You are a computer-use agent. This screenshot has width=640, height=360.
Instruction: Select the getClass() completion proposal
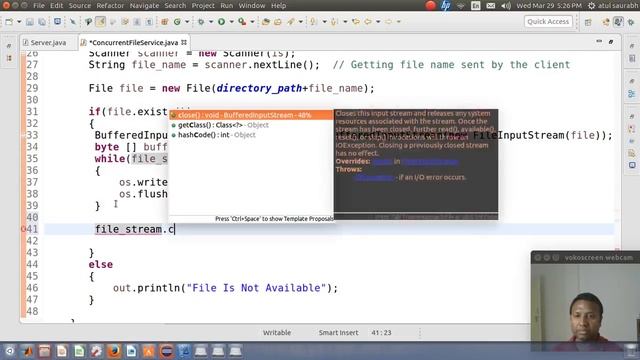click(251, 125)
